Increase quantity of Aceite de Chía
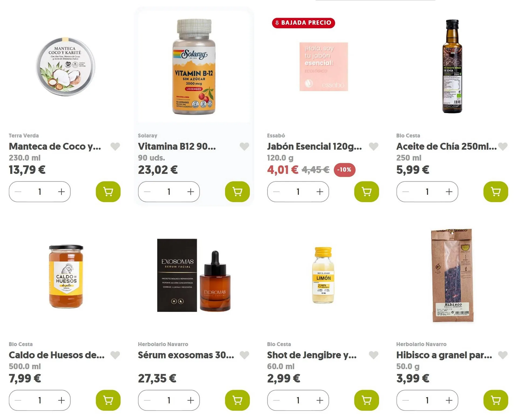 click(x=449, y=192)
